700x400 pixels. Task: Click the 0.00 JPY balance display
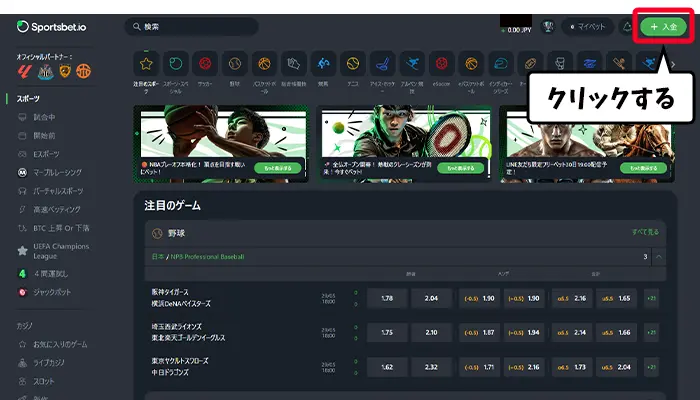pos(517,30)
